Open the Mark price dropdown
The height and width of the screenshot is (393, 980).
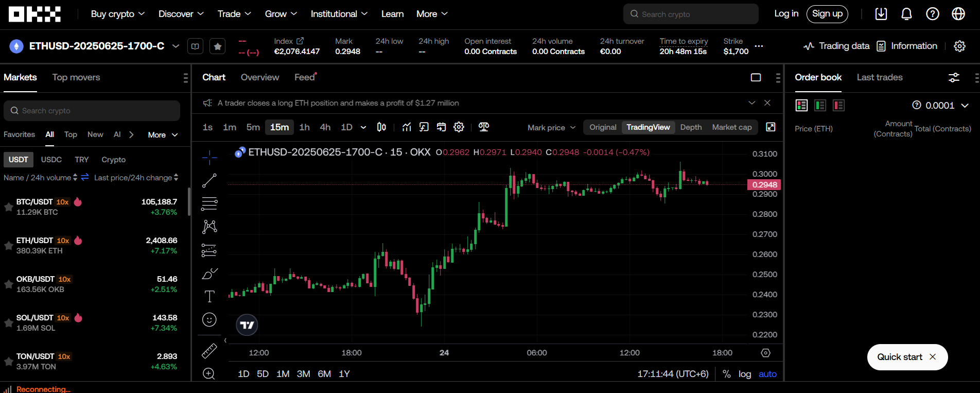coord(551,127)
